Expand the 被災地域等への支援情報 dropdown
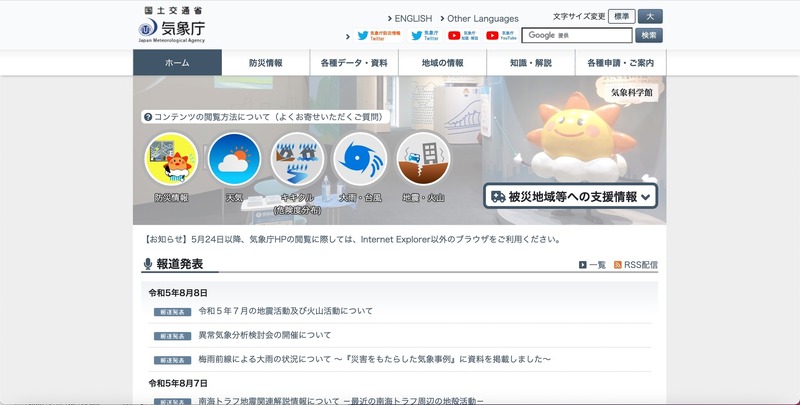The image size is (800, 405). tap(572, 196)
